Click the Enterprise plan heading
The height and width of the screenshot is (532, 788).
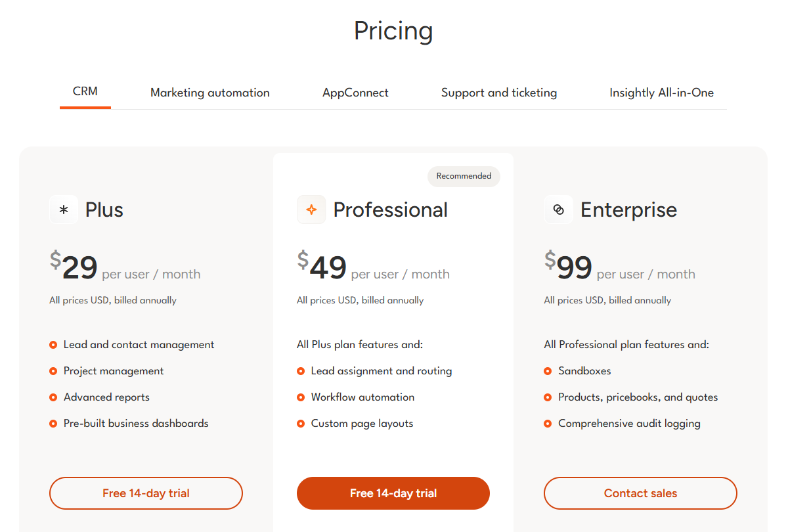click(628, 210)
